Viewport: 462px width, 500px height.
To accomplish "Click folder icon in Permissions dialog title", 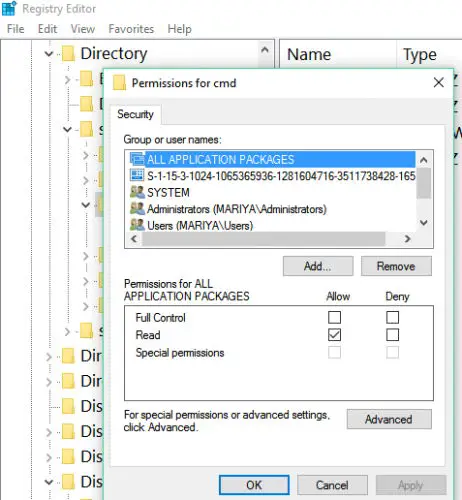I will pyautogui.click(x=119, y=83).
